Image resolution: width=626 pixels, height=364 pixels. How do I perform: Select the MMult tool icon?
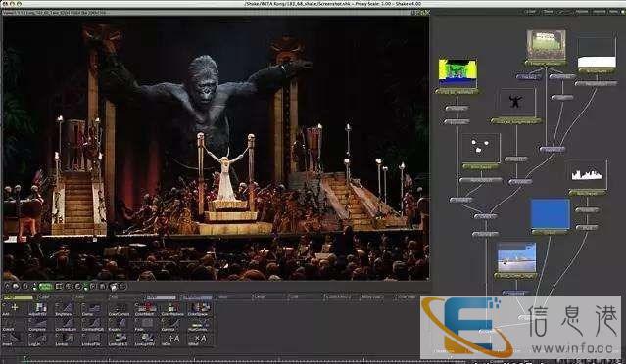199,339
